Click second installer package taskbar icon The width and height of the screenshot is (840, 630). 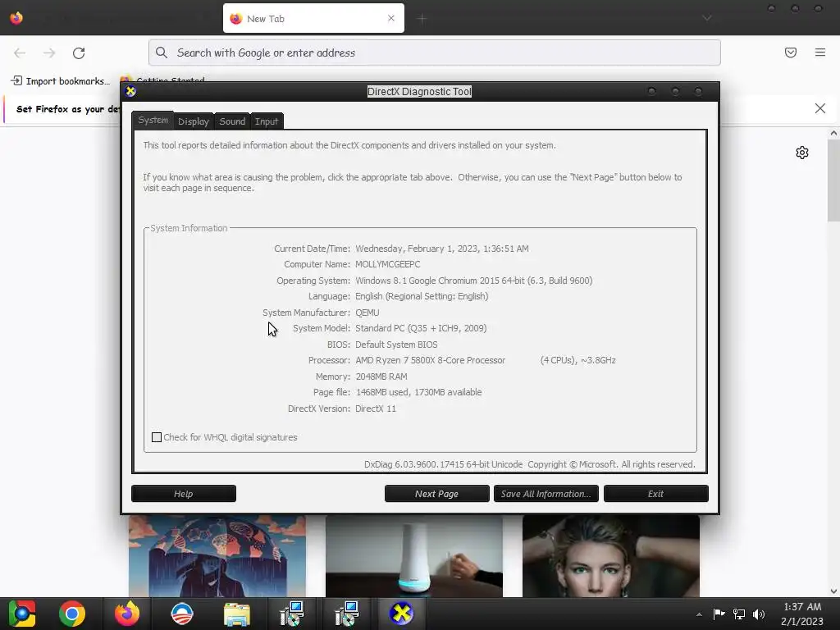347,614
